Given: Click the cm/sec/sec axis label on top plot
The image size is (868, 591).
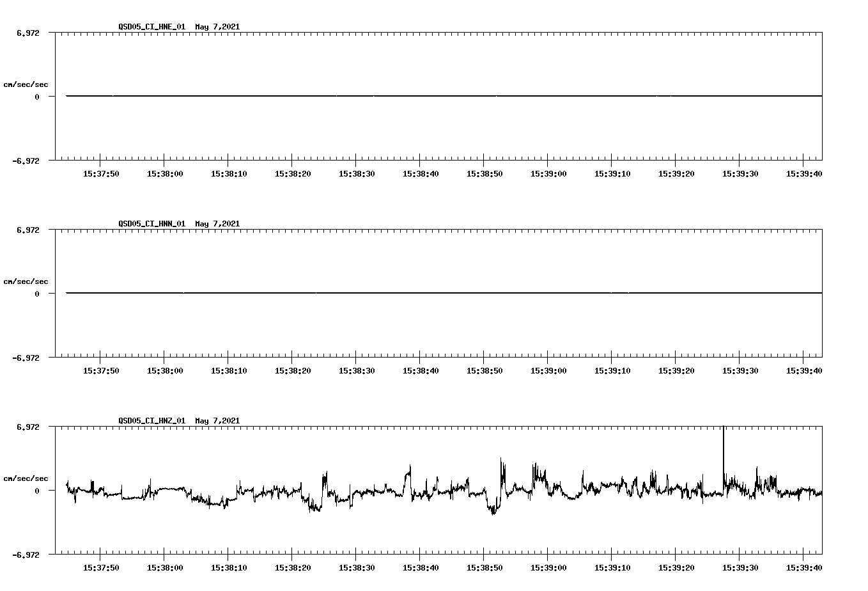Looking at the screenshot, I should click(26, 83).
